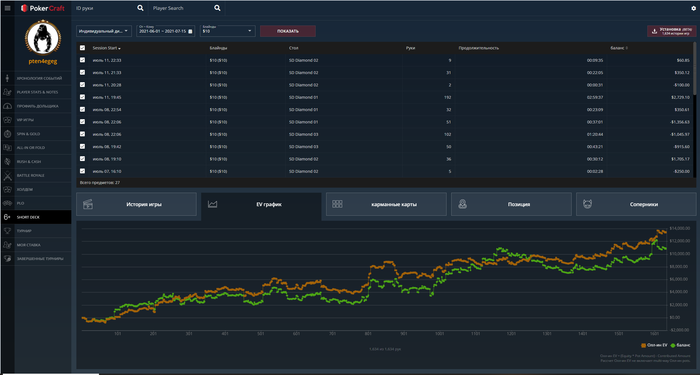Open settings with the top-right gear icon
Viewport: 700px width, 375px height.
pos(694,8)
